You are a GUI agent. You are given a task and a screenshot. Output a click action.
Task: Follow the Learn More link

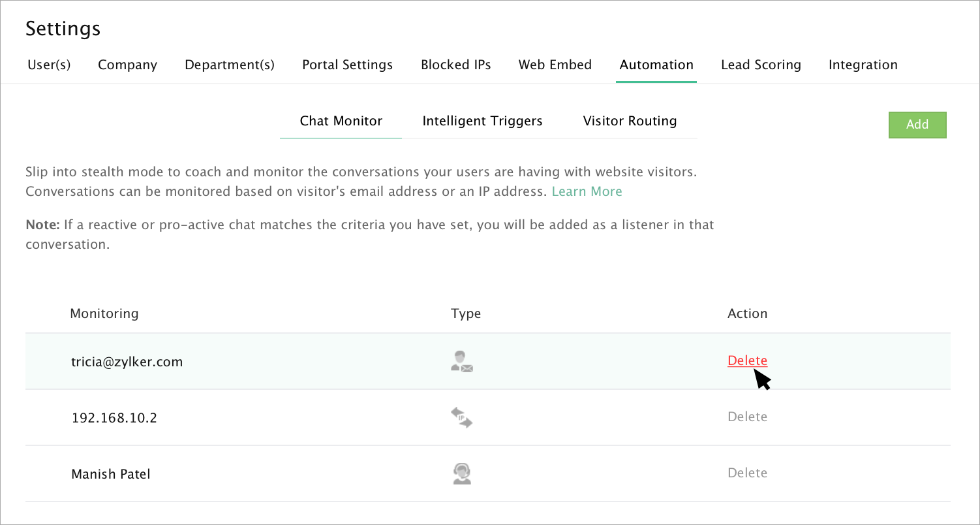coord(587,191)
